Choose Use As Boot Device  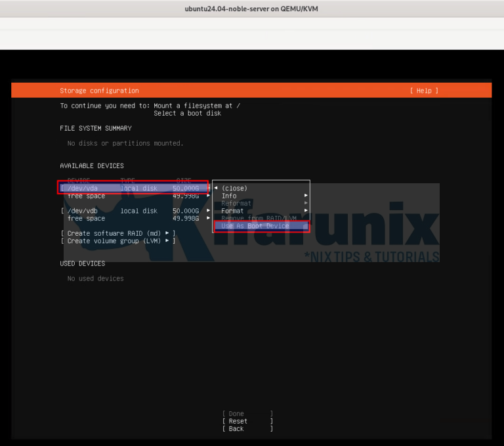point(261,226)
